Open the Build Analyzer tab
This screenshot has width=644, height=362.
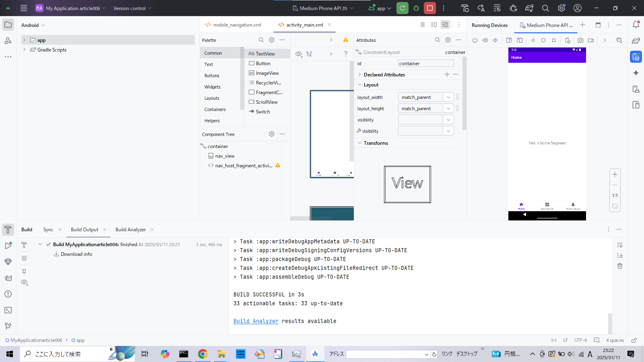130,230
